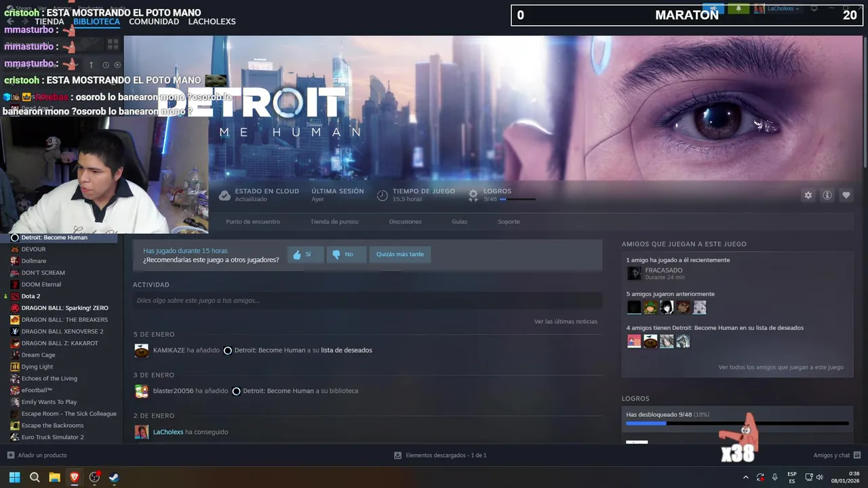Viewport: 868px width, 488px height.
Task: Click blaster20056 avatar in activity
Action: [141, 391]
